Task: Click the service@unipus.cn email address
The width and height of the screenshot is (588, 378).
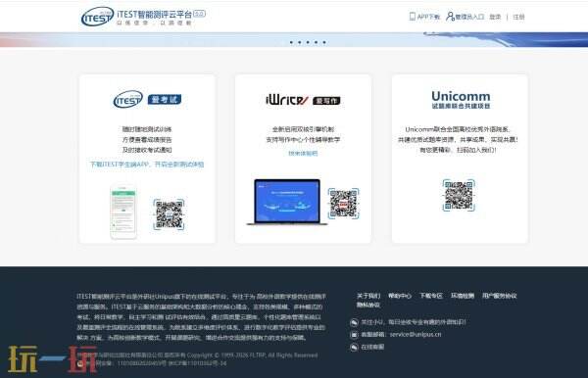Action: tap(416, 334)
